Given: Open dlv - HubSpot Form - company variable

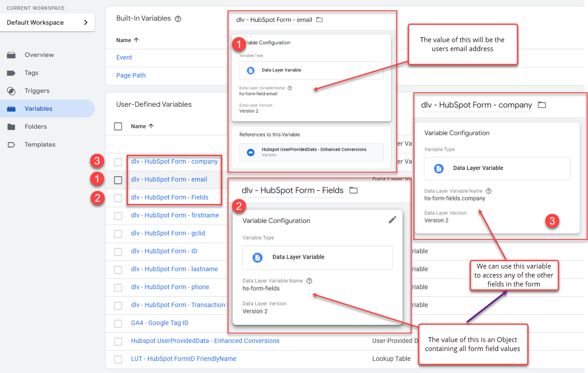Looking at the screenshot, I should coord(174,161).
